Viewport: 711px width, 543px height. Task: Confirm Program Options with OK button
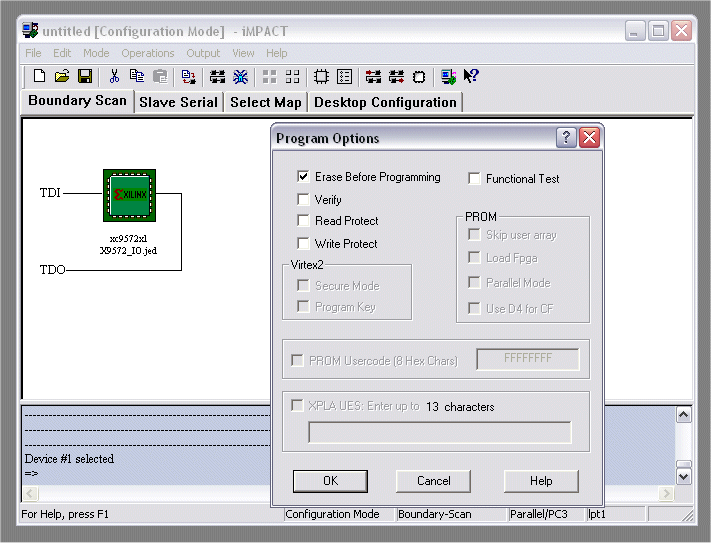coord(330,481)
